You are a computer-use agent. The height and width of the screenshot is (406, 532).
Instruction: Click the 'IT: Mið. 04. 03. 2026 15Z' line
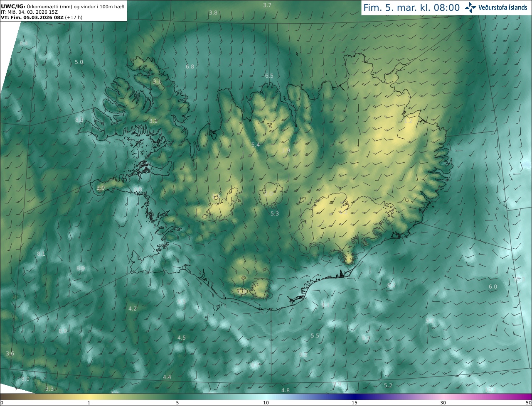(29, 12)
